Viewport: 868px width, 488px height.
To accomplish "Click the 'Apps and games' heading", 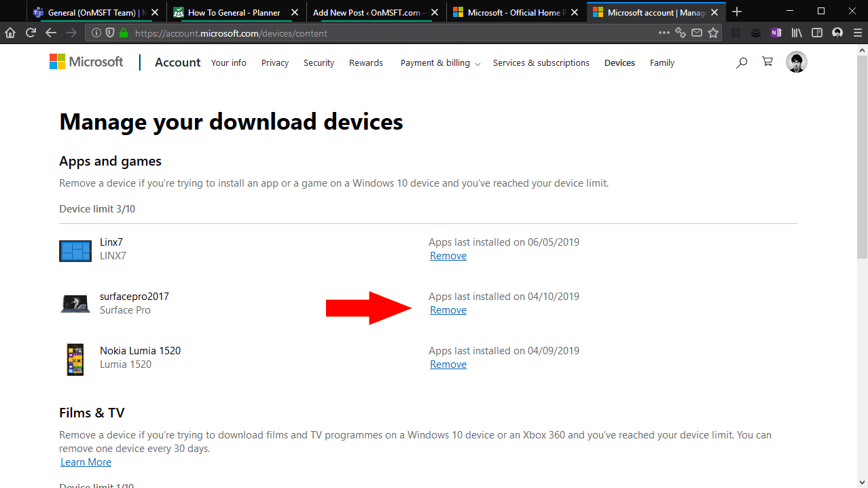I will click(x=110, y=162).
